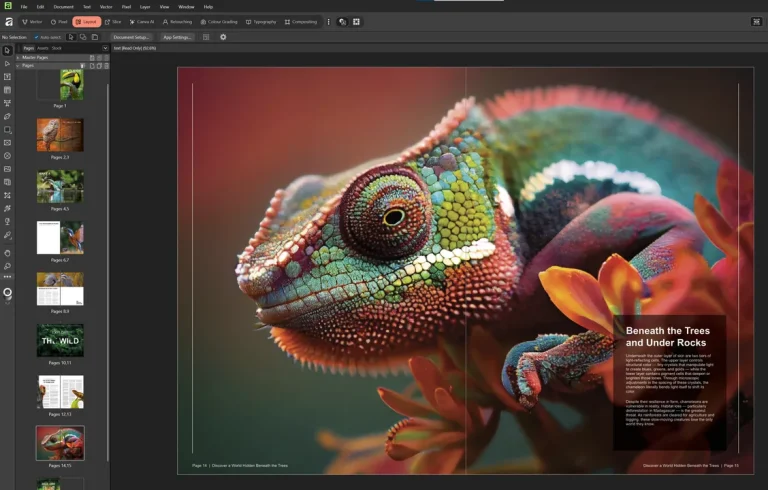Select the Table tool
This screenshot has width=768, height=490.
click(8, 90)
